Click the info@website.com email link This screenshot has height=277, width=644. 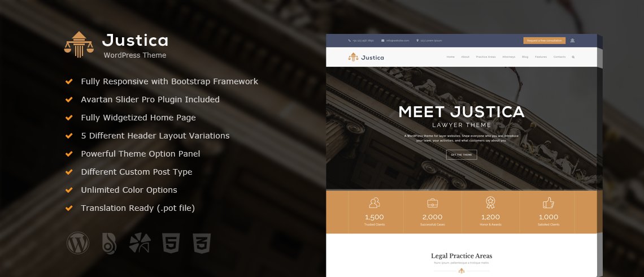coord(397,41)
